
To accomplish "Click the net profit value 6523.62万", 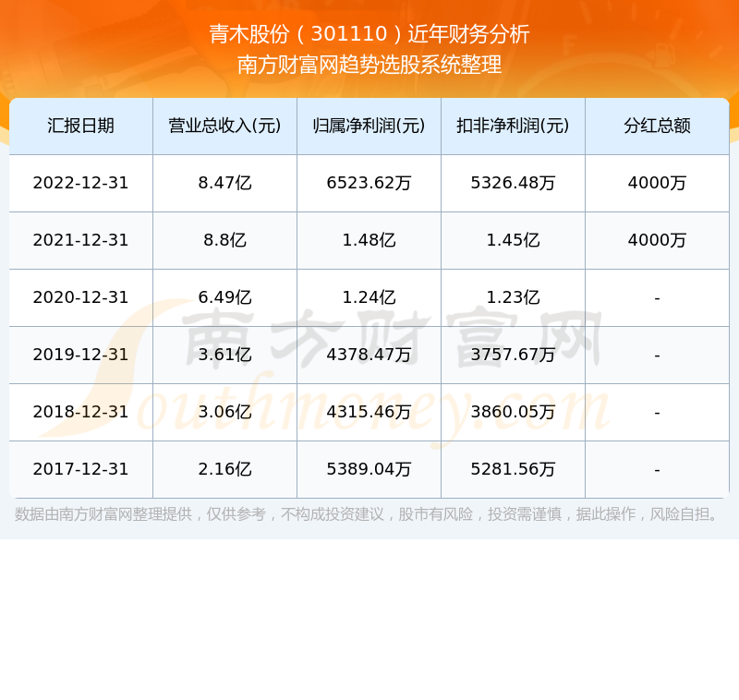I will pos(369,183).
